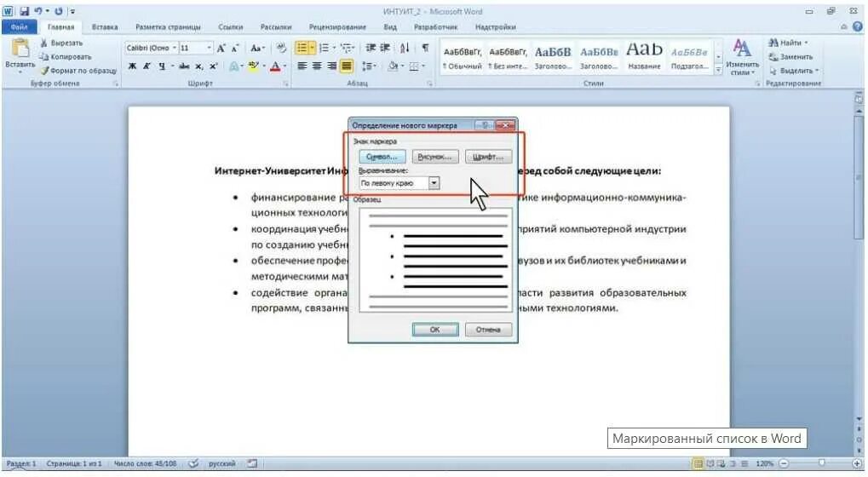Apply the red font color button

point(276,66)
